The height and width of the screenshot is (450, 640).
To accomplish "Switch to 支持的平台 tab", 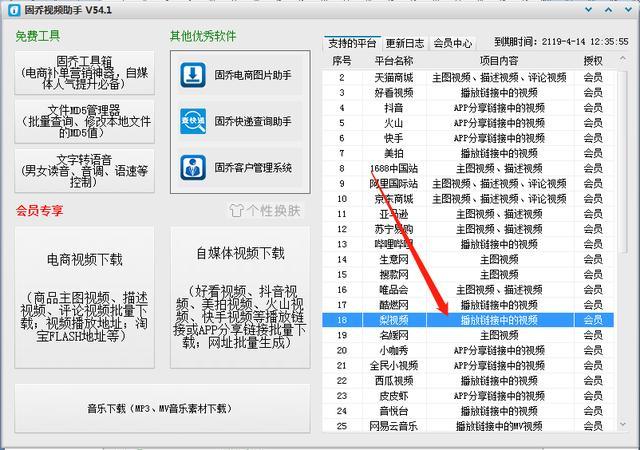I will coord(352,43).
